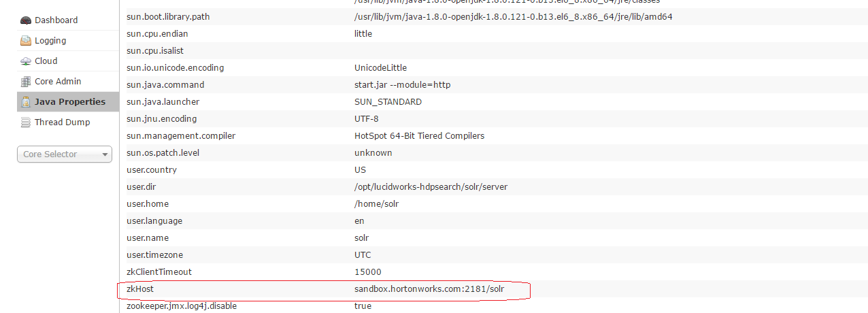868x313 pixels.
Task: Click sun.management.compiler property name
Action: tap(181, 136)
